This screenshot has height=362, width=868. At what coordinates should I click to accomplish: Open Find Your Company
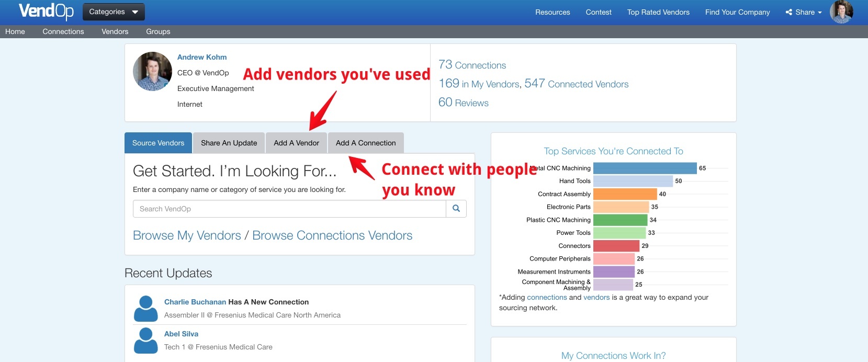pyautogui.click(x=737, y=12)
